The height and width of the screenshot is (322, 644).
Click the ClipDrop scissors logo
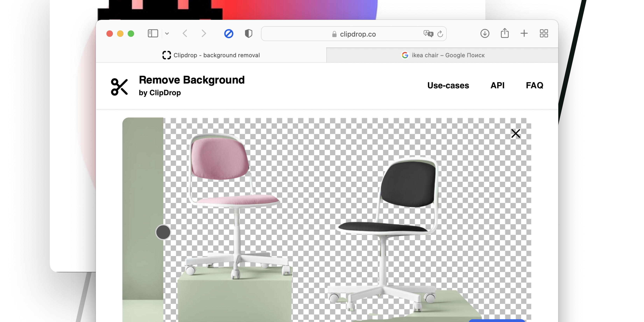[119, 87]
